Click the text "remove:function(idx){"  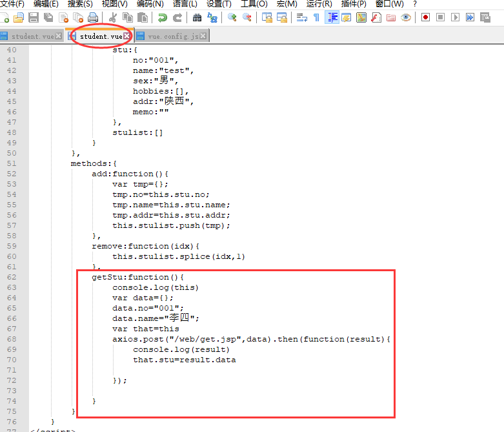(146, 246)
